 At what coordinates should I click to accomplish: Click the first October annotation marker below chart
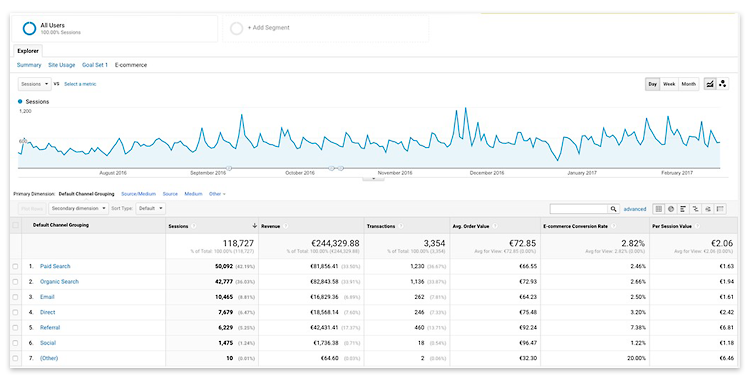[331, 168]
